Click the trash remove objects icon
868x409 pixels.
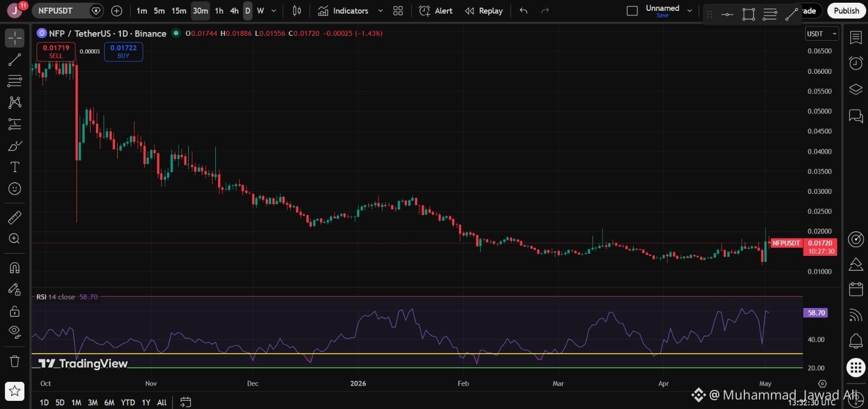(15, 361)
